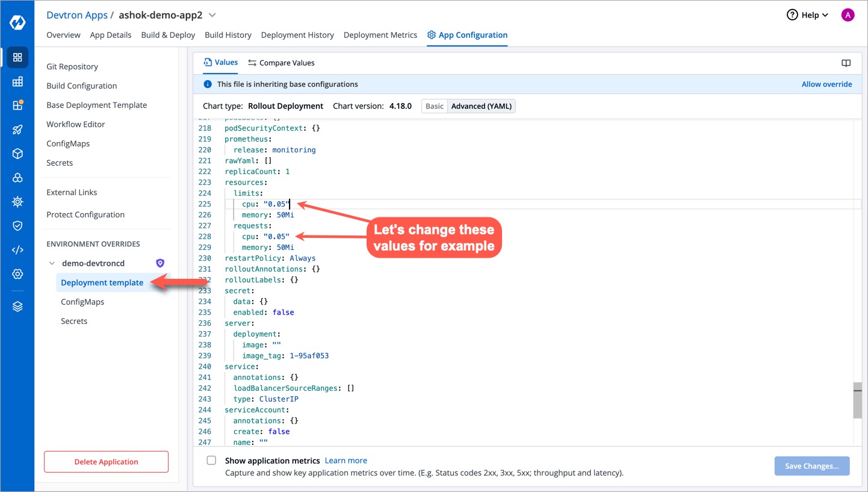Click the Devtron logo icon
This screenshot has width=868, height=492.
tap(17, 23)
